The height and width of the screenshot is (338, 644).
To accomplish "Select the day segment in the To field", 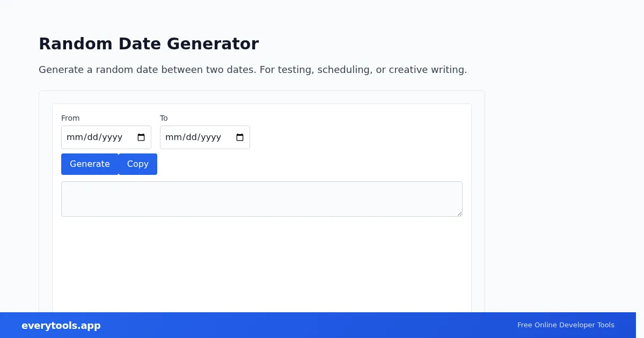I will pos(192,137).
